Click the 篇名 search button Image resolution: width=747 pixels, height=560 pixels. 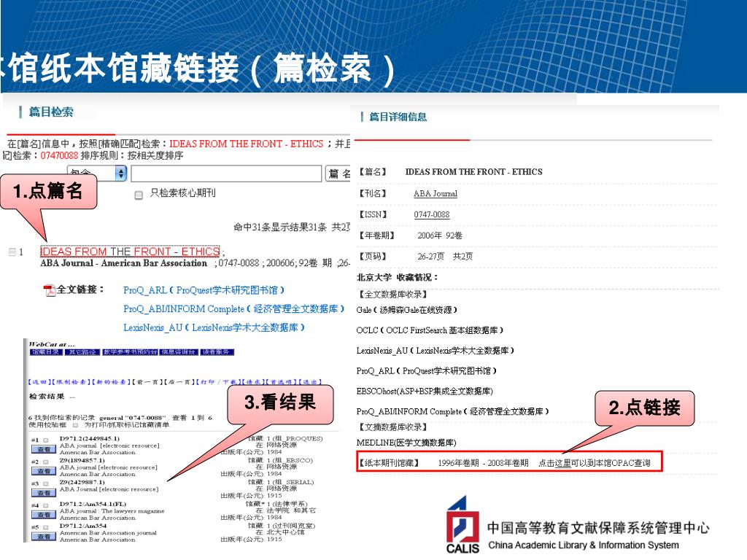339,174
